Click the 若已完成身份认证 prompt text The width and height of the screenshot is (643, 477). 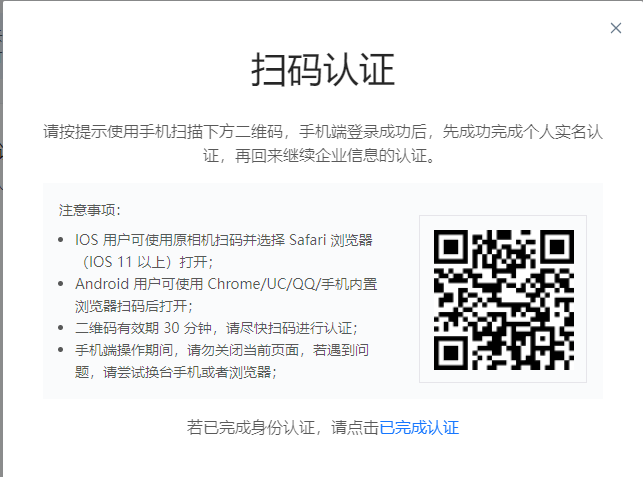click(x=283, y=427)
